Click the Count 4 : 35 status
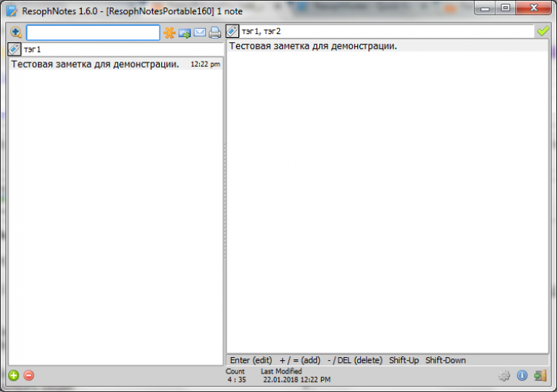Viewport: 557px width, 392px height. [x=236, y=376]
